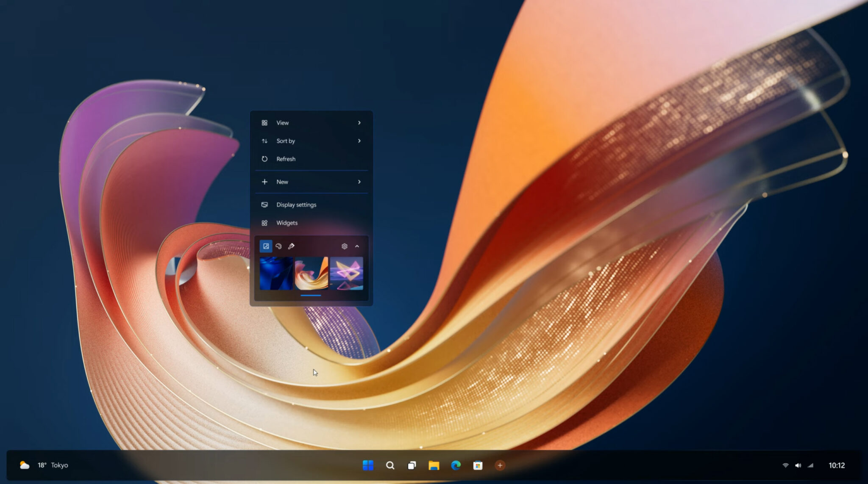This screenshot has width=868, height=484.
Task: Click the Start button
Action: click(368, 465)
